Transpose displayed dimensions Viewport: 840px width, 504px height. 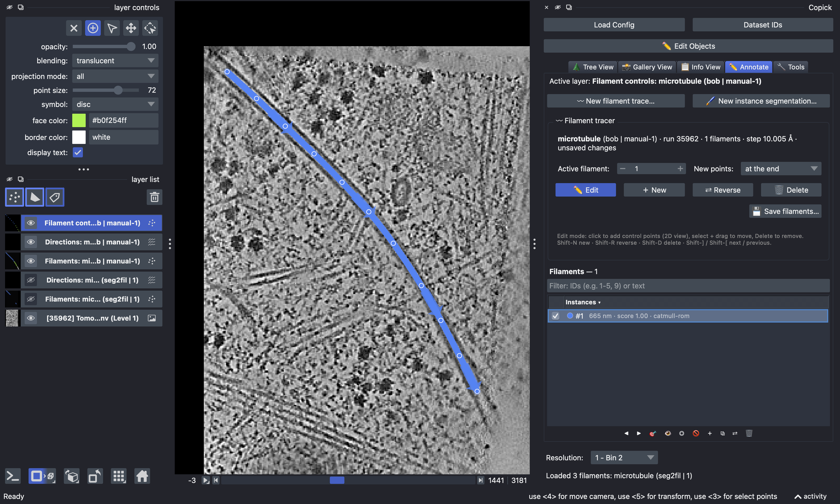pos(95,476)
